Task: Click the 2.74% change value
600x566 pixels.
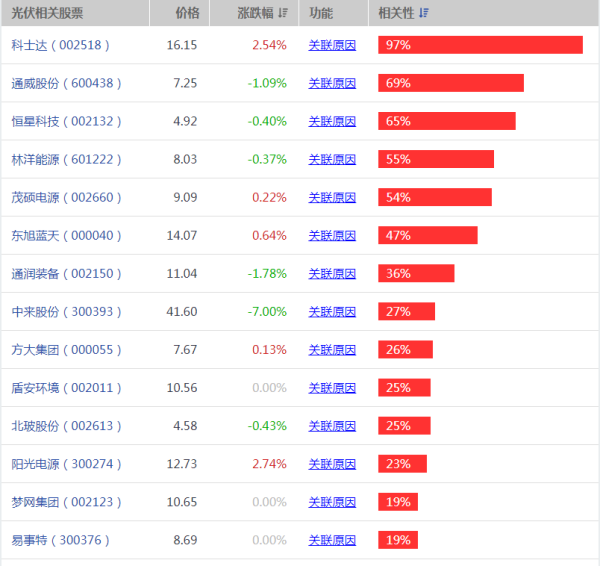Action: point(269,464)
